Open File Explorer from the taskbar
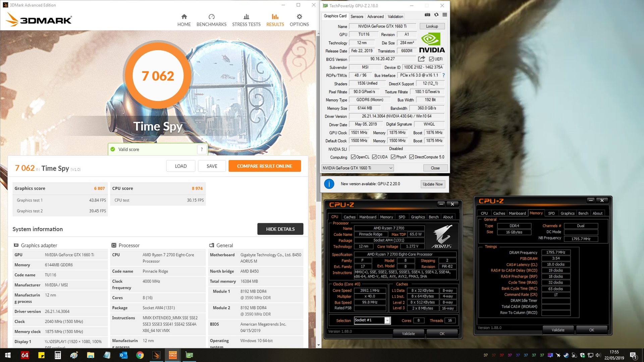 tap(91, 355)
